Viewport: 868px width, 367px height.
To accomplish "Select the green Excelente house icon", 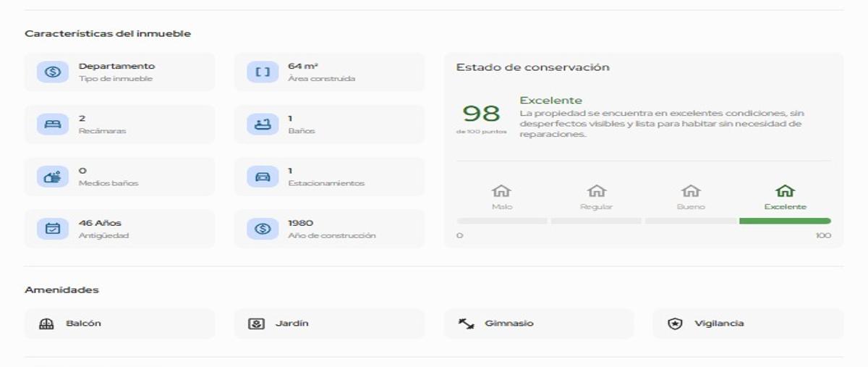I will tap(785, 191).
